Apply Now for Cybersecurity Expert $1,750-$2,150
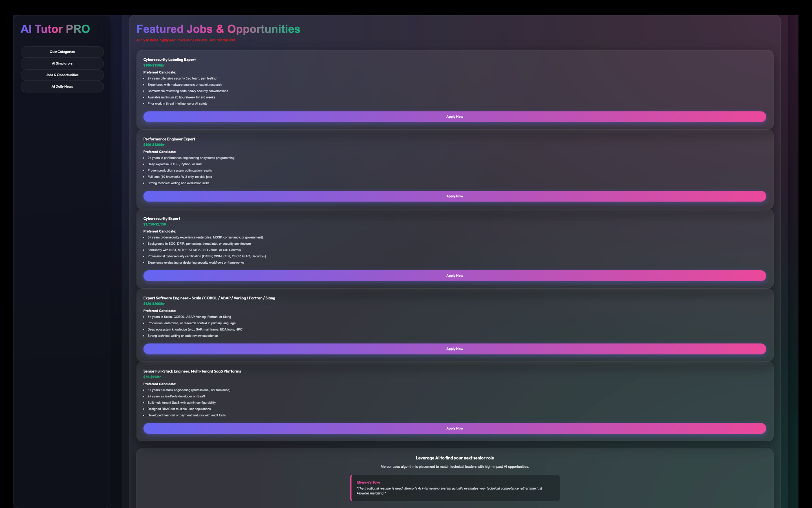812x508 pixels. point(455,275)
